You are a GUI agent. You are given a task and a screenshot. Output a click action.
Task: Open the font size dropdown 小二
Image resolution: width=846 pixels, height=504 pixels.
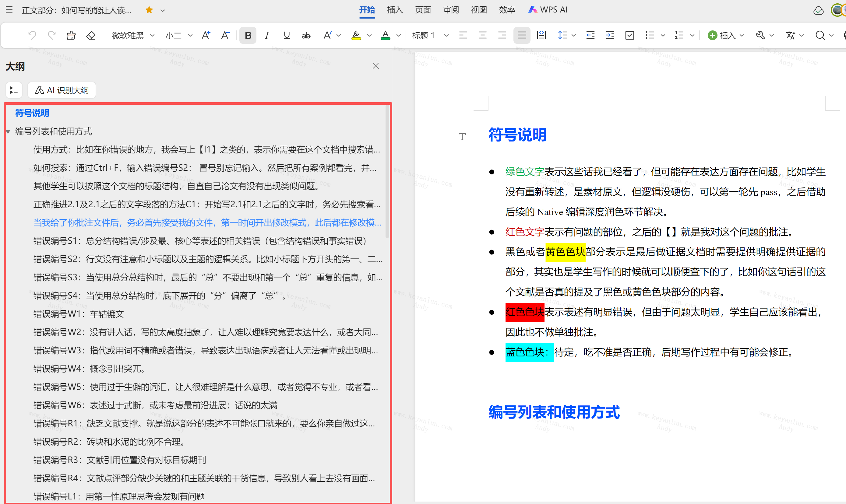(x=179, y=35)
